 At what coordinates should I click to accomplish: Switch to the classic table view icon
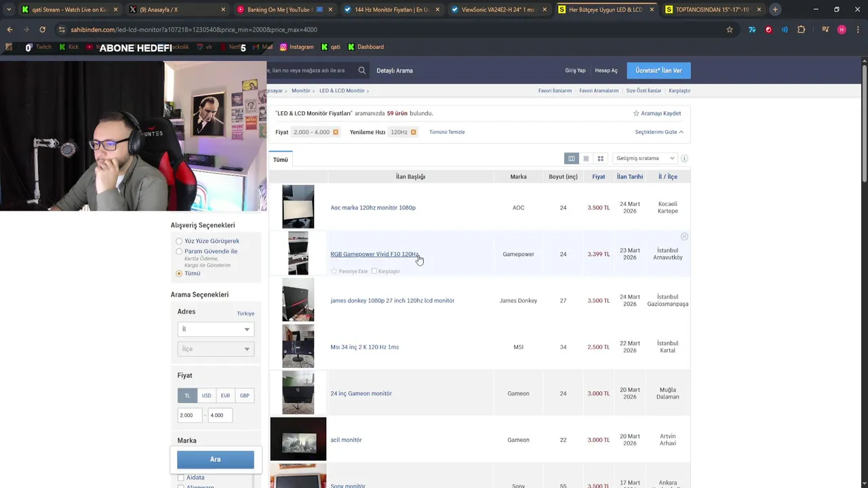[572, 159]
